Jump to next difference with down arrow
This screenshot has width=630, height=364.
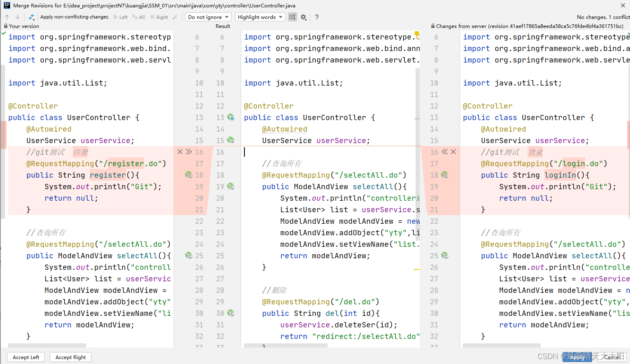coord(17,17)
